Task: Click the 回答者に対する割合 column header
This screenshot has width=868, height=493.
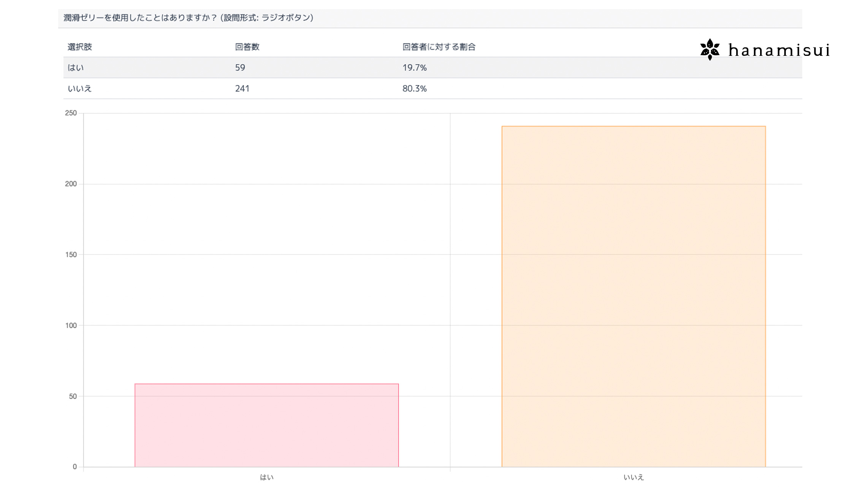Action: (x=439, y=47)
